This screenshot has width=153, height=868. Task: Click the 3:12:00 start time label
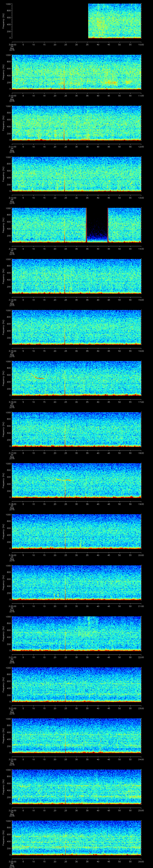12,197
